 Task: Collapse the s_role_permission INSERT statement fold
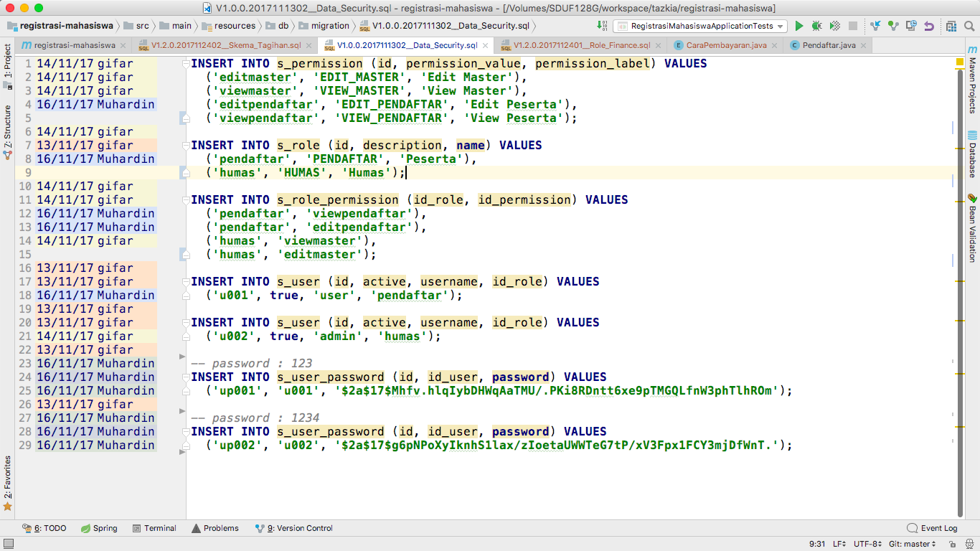pos(185,199)
